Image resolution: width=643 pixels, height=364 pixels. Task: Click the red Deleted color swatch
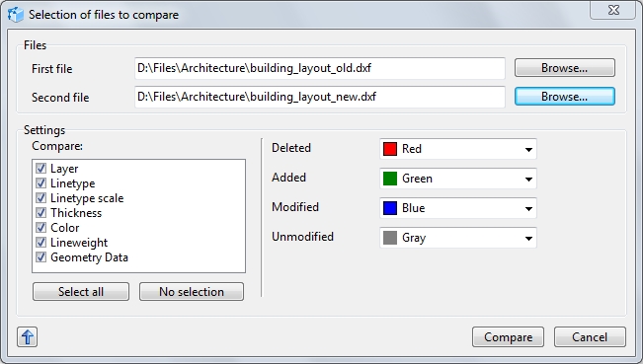point(390,149)
